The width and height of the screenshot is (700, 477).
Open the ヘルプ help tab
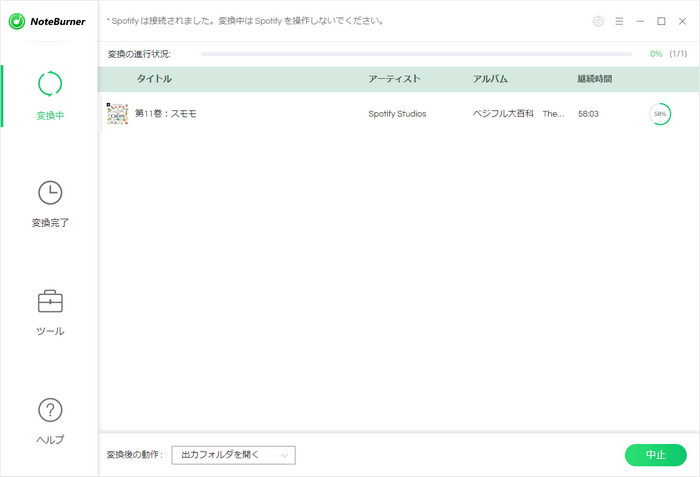50,421
